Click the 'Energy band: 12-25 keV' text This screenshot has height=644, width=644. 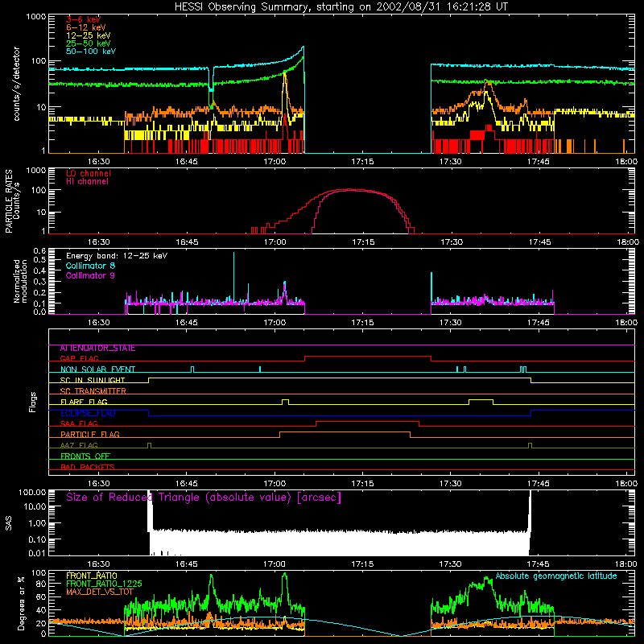117,256
